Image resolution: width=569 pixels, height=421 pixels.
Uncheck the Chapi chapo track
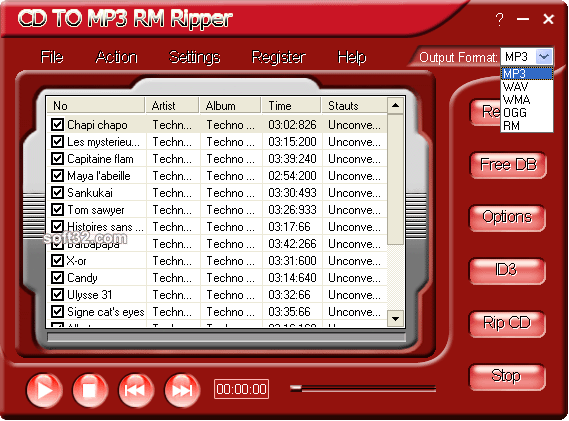(57, 124)
